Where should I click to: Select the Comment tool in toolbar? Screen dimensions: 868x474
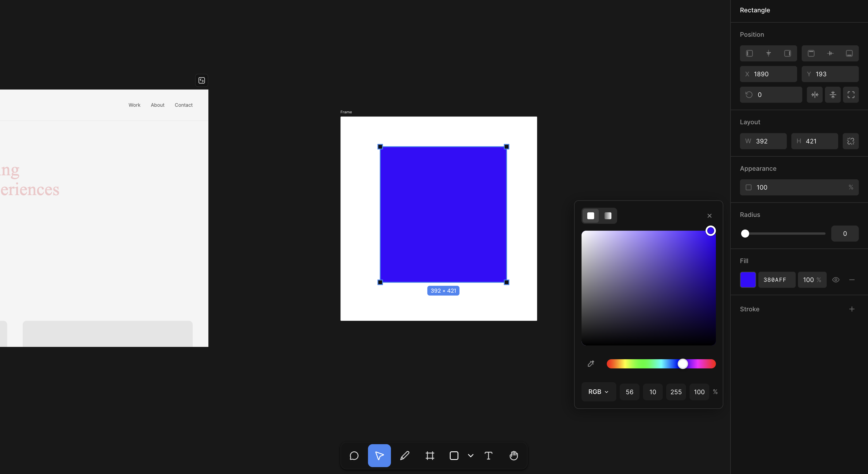(354, 455)
